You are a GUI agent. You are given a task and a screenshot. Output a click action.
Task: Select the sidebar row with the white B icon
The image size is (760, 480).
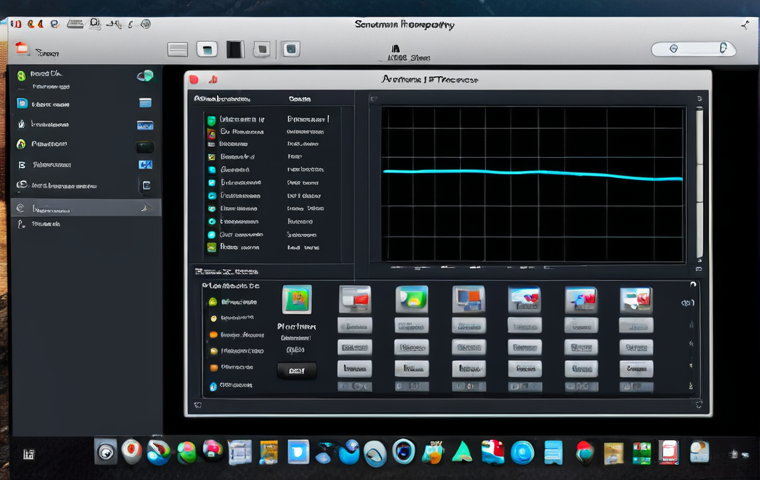tap(86, 165)
